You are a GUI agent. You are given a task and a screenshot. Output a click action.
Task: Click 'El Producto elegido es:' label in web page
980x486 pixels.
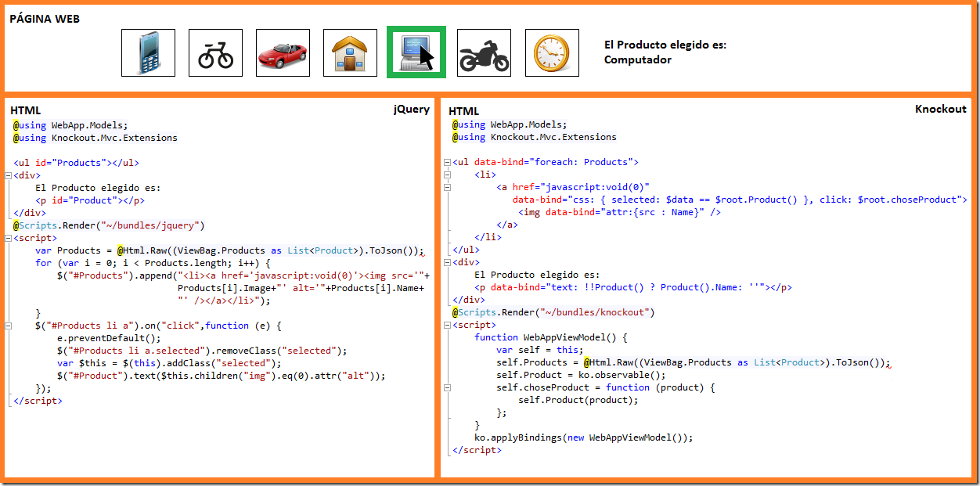point(665,45)
